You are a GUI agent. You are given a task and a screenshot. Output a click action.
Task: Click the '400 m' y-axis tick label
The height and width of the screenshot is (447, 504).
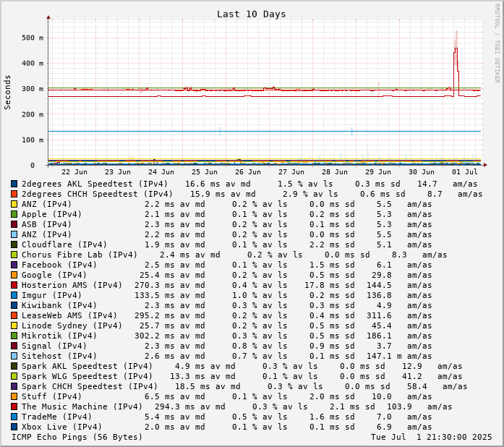33,63
